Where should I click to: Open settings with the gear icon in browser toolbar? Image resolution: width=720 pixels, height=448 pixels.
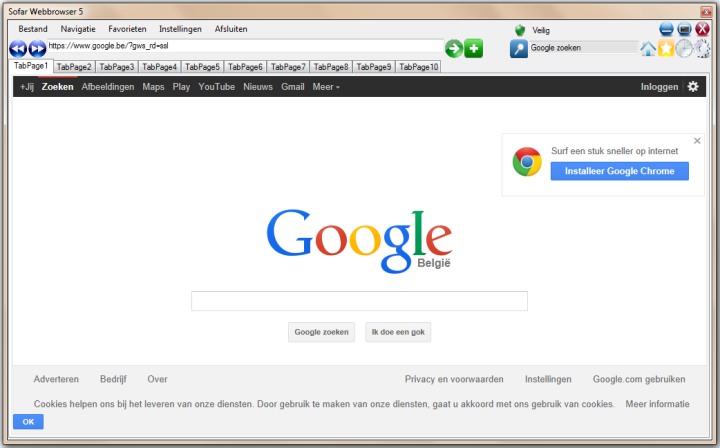(x=702, y=48)
